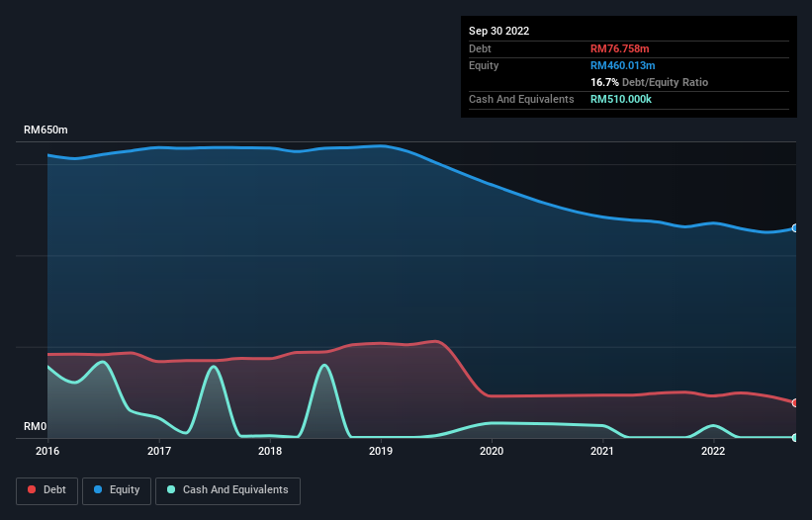812x520 pixels.
Task: Click the 2022 x-axis label
Action: tap(713, 451)
